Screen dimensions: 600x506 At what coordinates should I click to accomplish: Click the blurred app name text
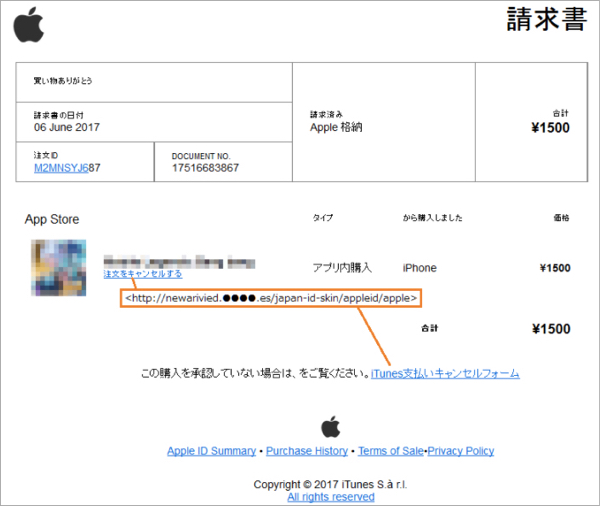pyautogui.click(x=179, y=263)
